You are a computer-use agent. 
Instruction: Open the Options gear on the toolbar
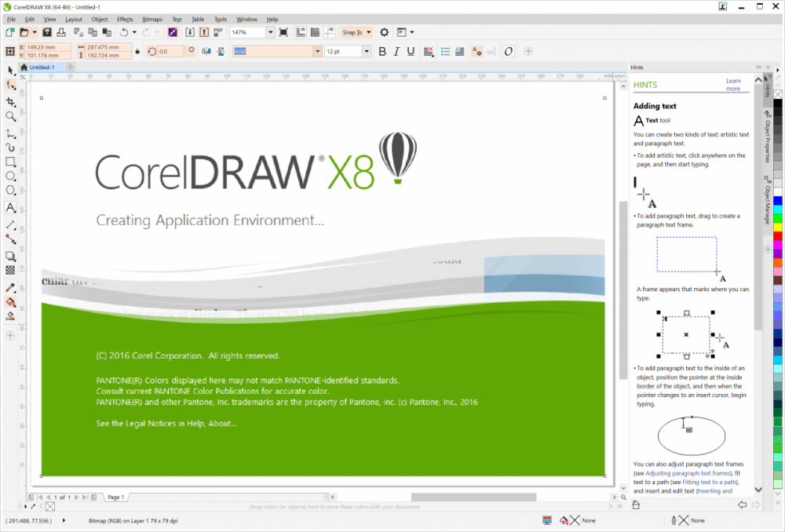coord(384,32)
